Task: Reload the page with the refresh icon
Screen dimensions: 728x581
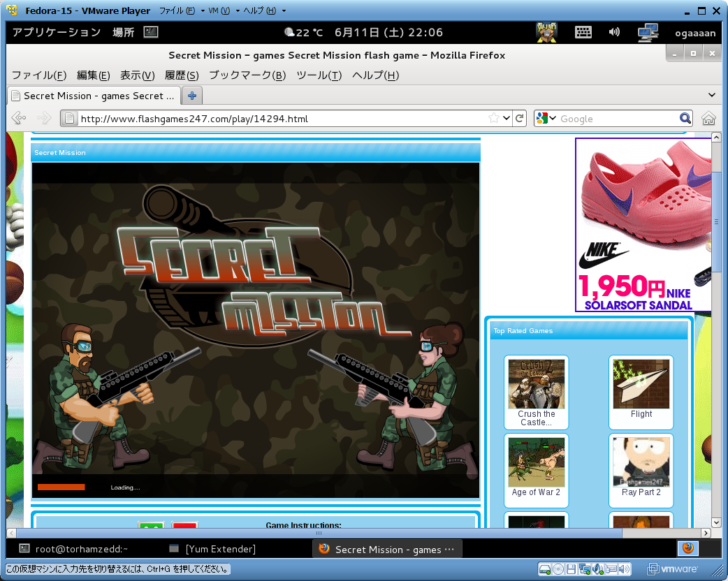Action: (x=520, y=118)
